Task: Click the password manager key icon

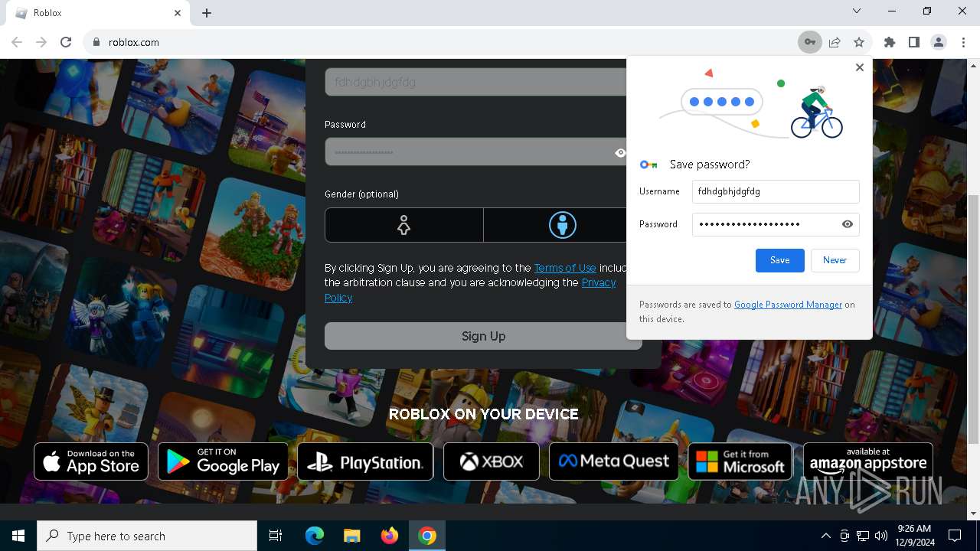Action: click(809, 42)
